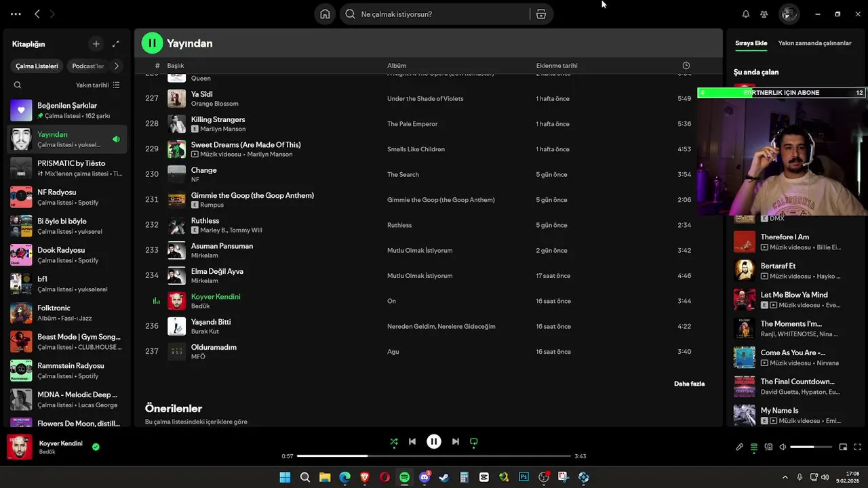The width and height of the screenshot is (868, 488).
Task: Expand the library panel with arrows icon
Action: point(116,44)
